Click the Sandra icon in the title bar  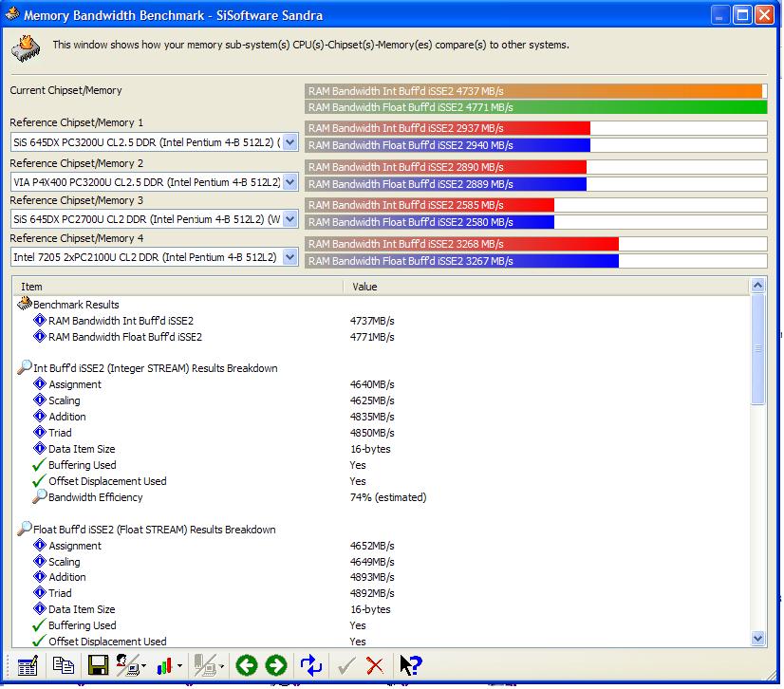click(x=12, y=14)
